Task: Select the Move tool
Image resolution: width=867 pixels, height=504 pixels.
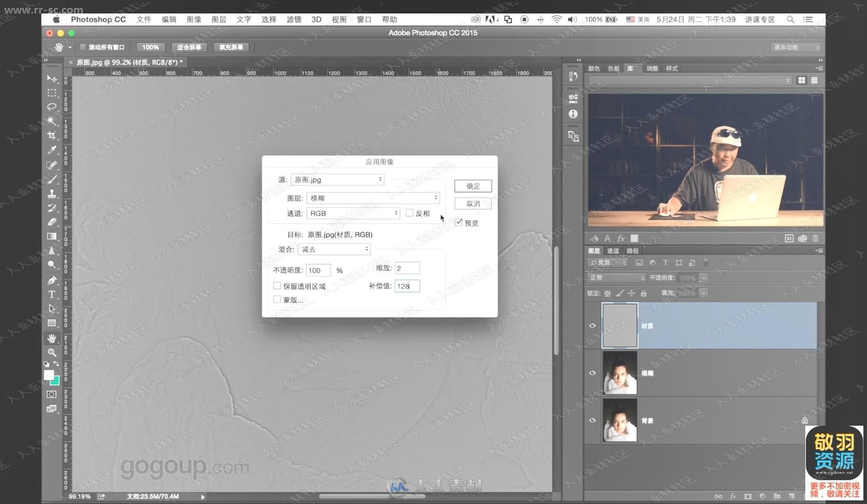Action: pyautogui.click(x=52, y=78)
